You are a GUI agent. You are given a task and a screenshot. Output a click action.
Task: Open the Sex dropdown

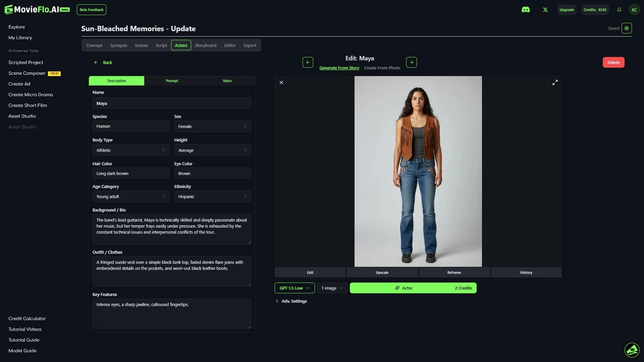click(213, 126)
